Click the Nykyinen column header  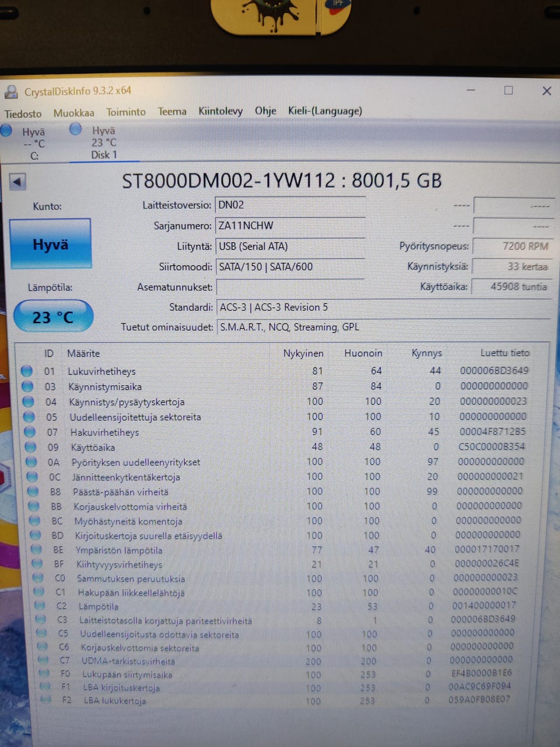pyautogui.click(x=303, y=354)
